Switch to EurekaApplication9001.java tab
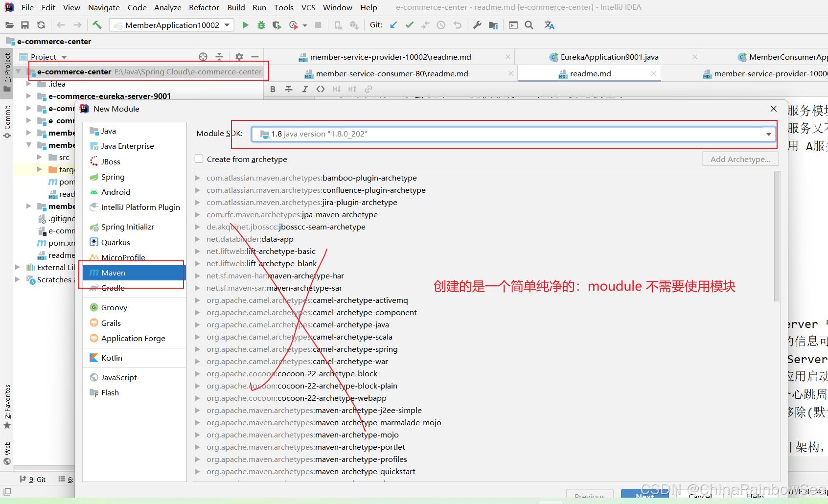This screenshot has width=828, height=504. point(609,57)
